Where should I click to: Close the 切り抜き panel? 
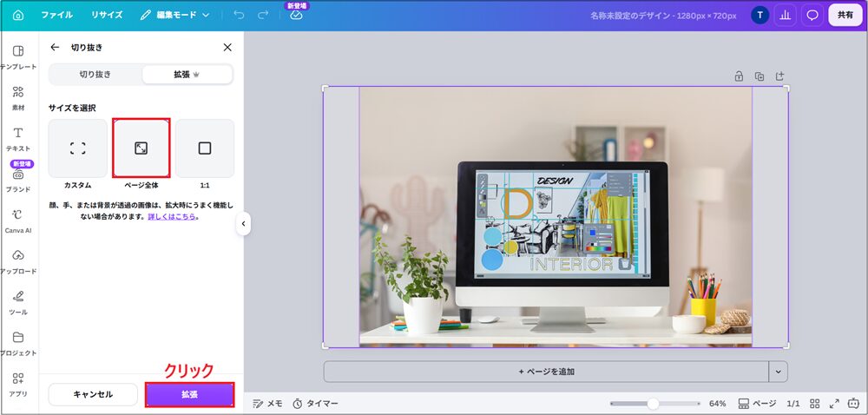click(227, 48)
